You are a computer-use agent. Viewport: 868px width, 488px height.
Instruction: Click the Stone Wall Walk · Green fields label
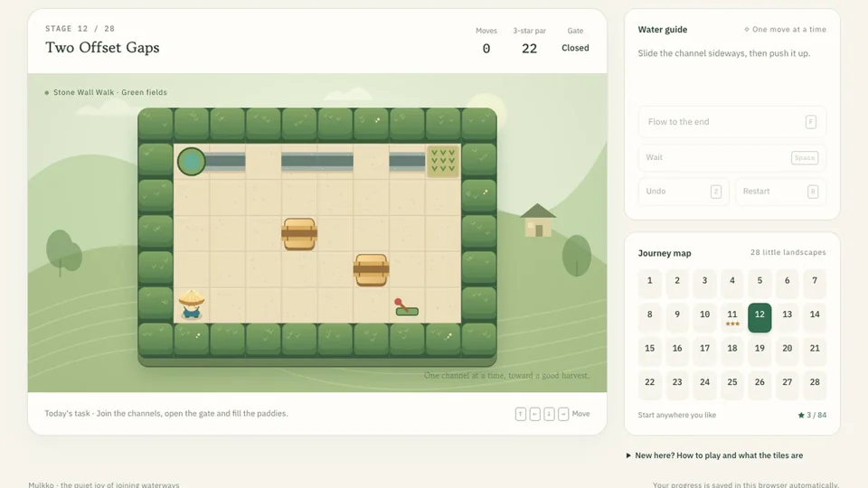point(110,92)
